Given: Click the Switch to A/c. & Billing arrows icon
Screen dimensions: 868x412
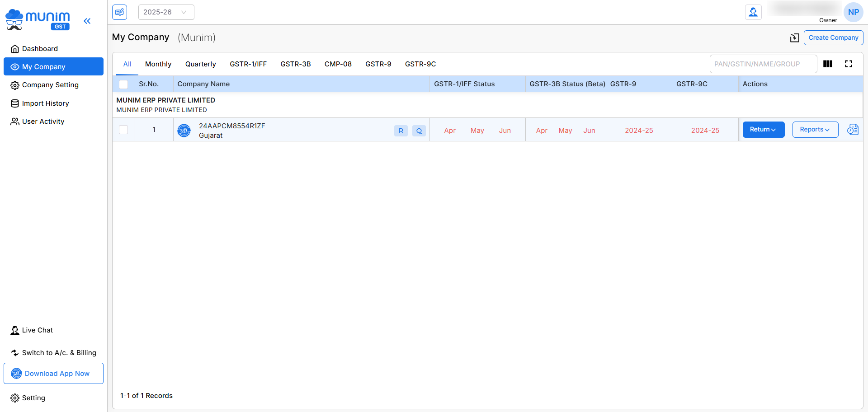Looking at the screenshot, I should [x=15, y=353].
